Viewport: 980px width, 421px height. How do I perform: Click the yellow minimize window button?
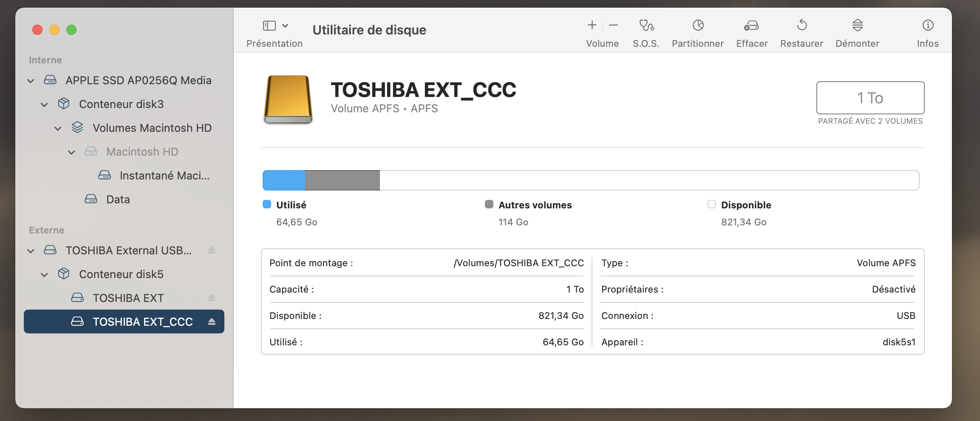(x=54, y=30)
